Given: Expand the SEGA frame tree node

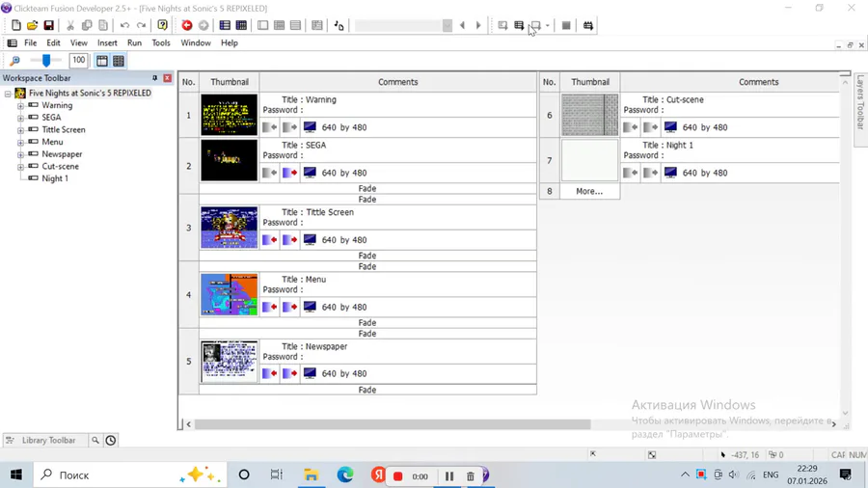Looking at the screenshot, I should click(x=20, y=118).
